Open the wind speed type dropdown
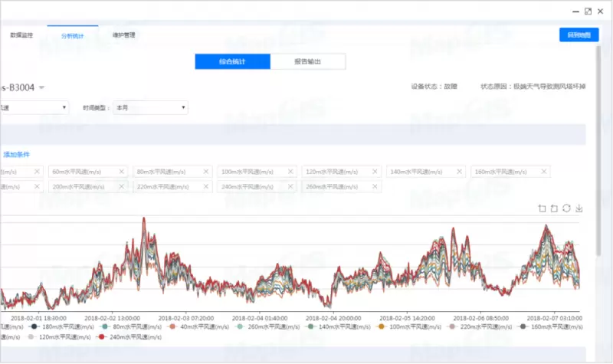This screenshot has width=613, height=364. [34, 108]
